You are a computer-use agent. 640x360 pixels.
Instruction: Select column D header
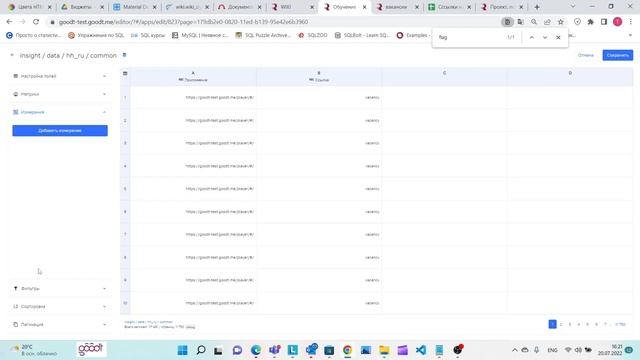[570, 76]
